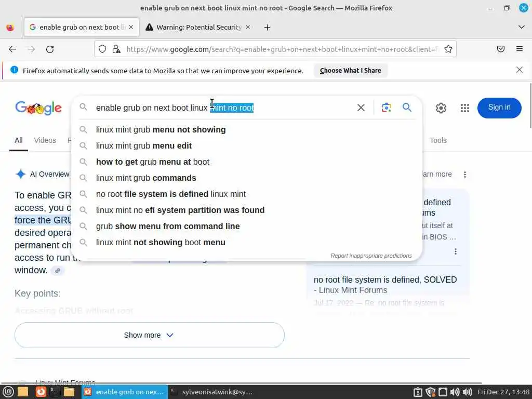View site security padlock info
The height and width of the screenshot is (399, 532).
116,49
